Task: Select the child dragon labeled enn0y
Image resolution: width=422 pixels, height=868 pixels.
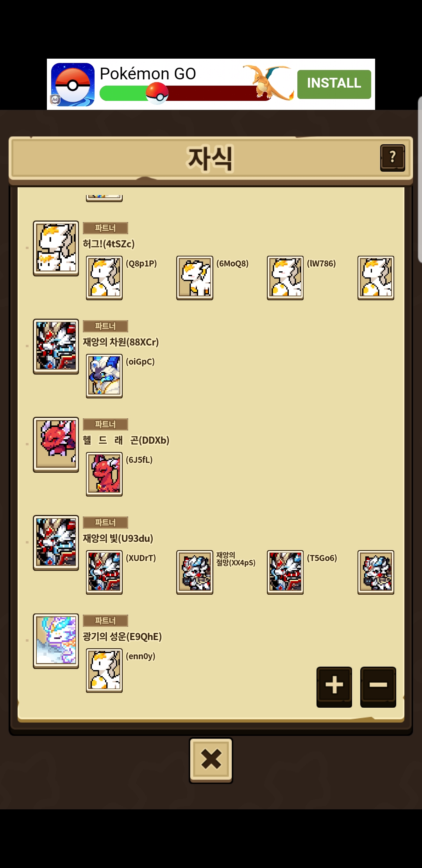Action: tap(104, 671)
